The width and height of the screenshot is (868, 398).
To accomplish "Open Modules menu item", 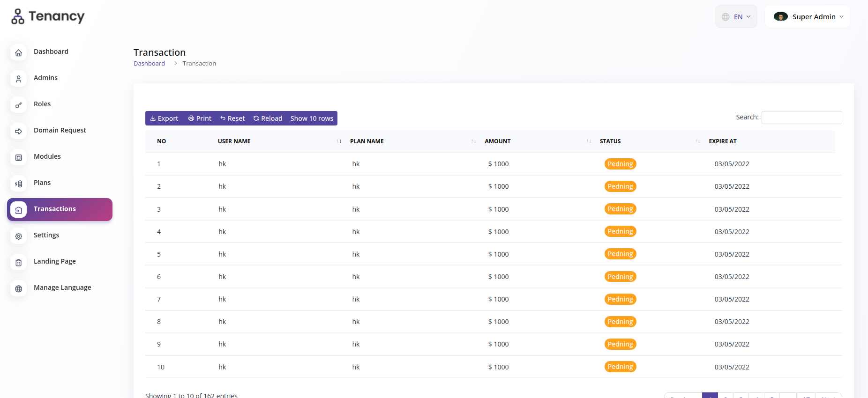I will [x=47, y=156].
